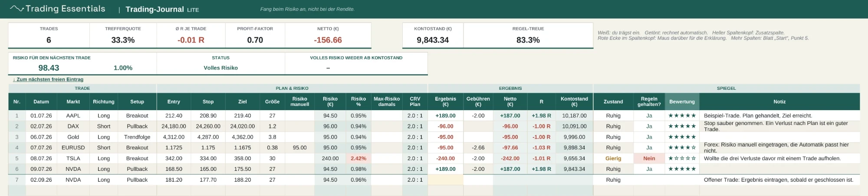The height and width of the screenshot is (196, 868).
Task: Select the 'Datum' column header
Action: [41, 101]
